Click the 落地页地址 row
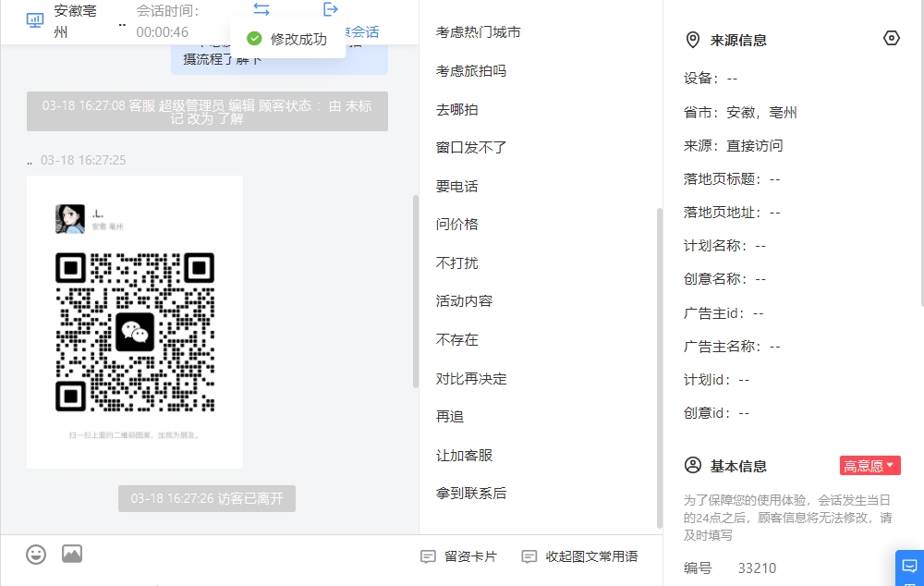 pos(732,213)
